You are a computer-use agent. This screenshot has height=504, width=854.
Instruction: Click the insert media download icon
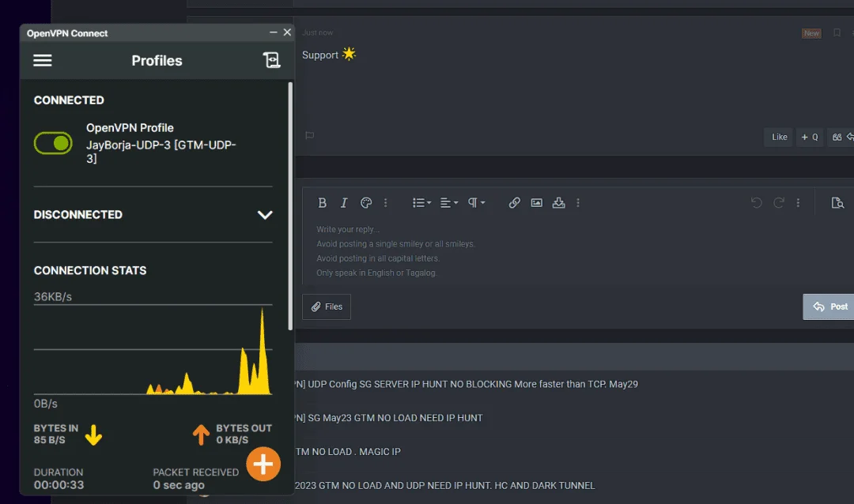tap(559, 203)
